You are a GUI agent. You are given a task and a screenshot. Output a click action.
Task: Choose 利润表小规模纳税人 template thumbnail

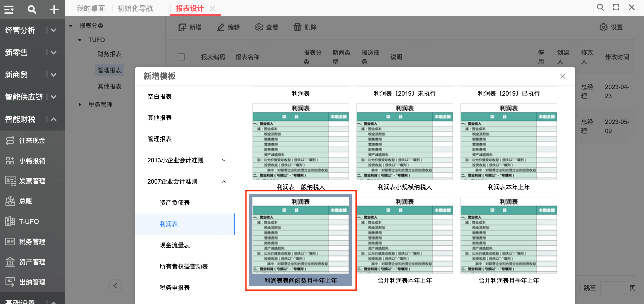[405, 142]
